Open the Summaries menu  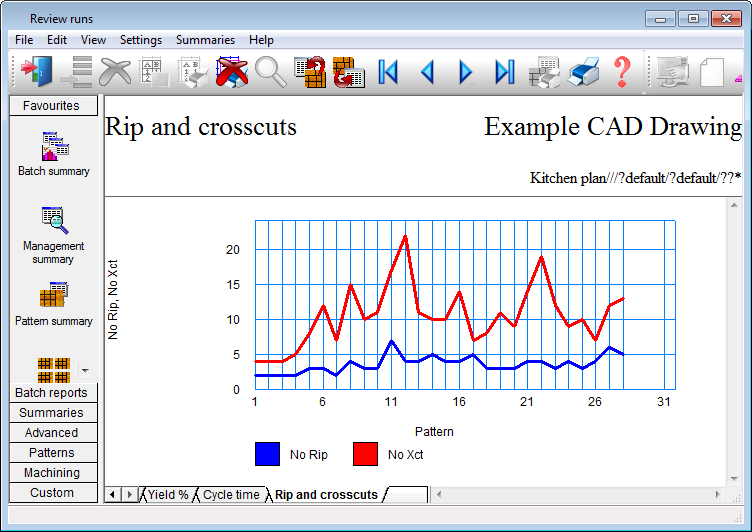click(x=205, y=40)
